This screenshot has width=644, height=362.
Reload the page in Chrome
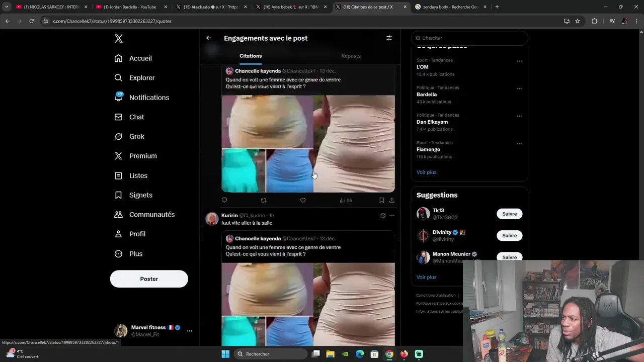(x=31, y=21)
